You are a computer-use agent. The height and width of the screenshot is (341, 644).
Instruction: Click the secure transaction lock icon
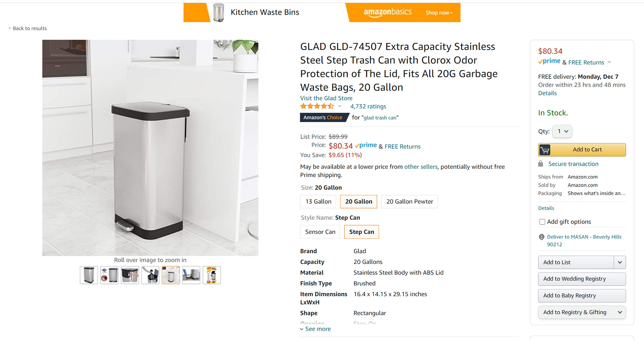540,164
